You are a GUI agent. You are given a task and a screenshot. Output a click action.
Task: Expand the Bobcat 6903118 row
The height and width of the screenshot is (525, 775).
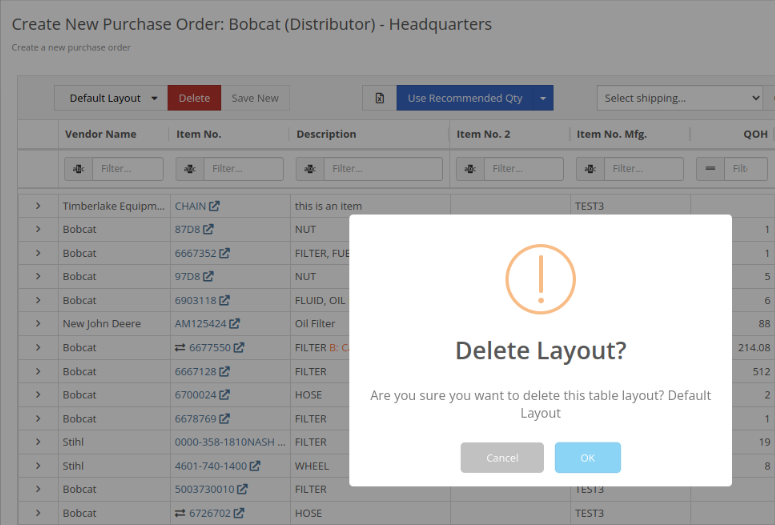tap(38, 300)
